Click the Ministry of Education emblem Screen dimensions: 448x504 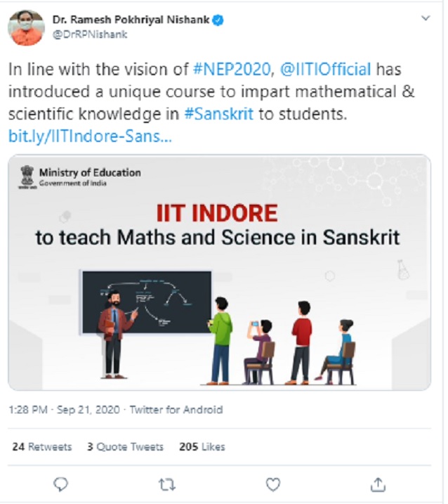coord(26,176)
